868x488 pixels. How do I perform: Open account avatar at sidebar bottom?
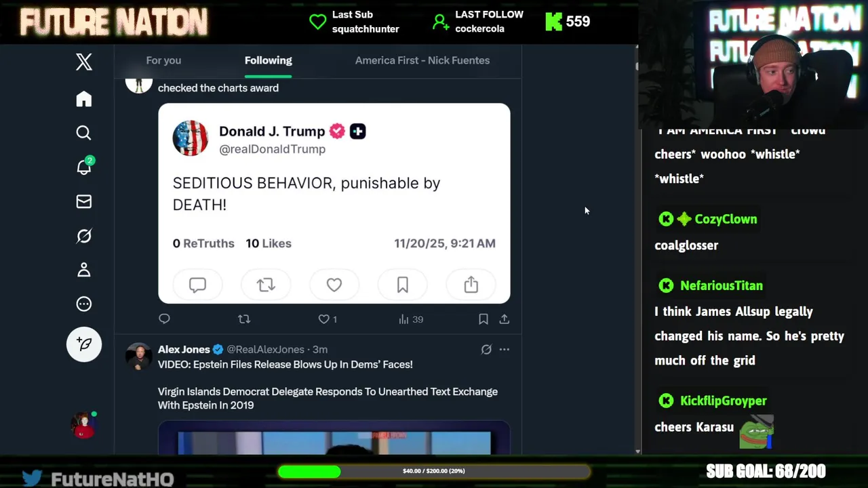click(84, 425)
